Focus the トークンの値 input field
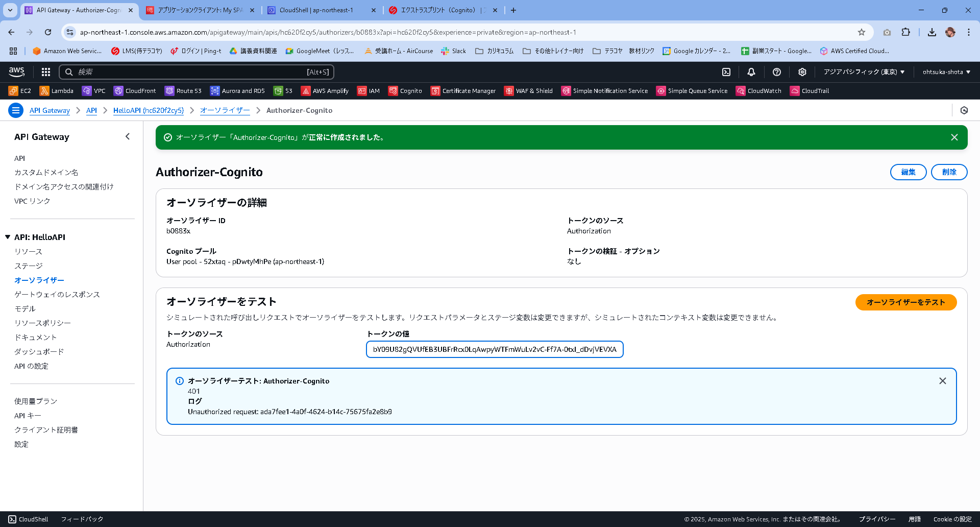 coord(495,349)
